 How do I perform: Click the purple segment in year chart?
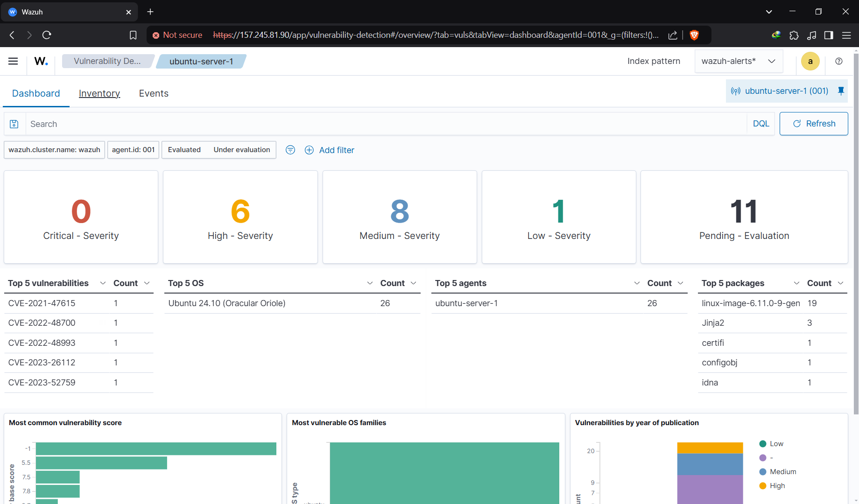pyautogui.click(x=710, y=489)
